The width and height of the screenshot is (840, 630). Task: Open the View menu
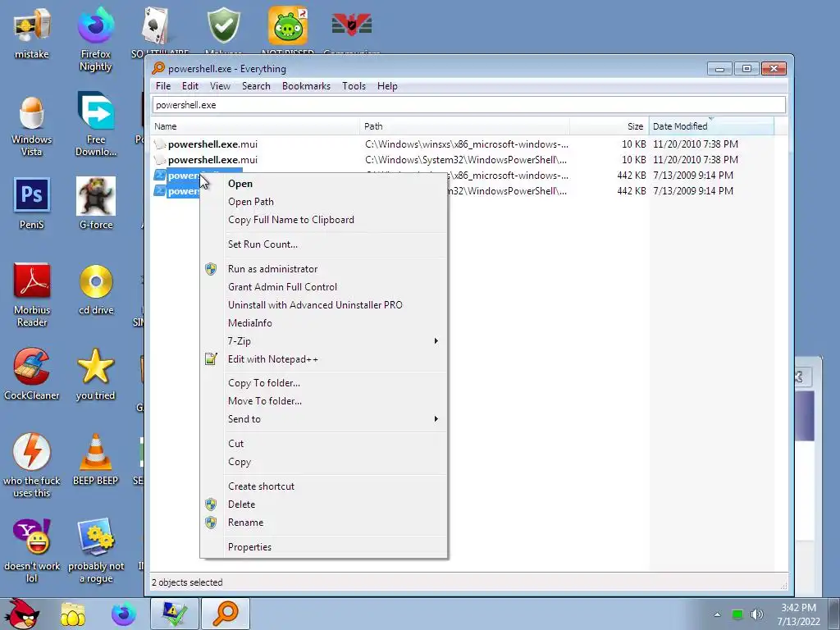pyautogui.click(x=220, y=86)
